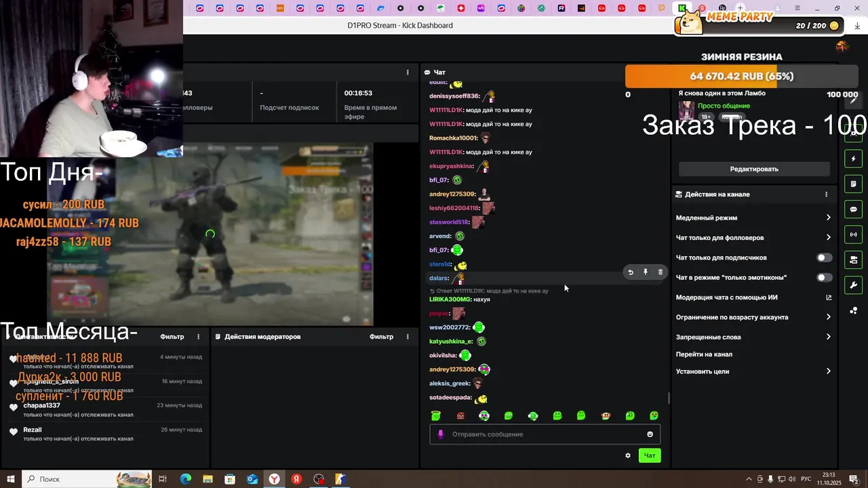Click username ekupryashkina in chat

tap(451, 166)
